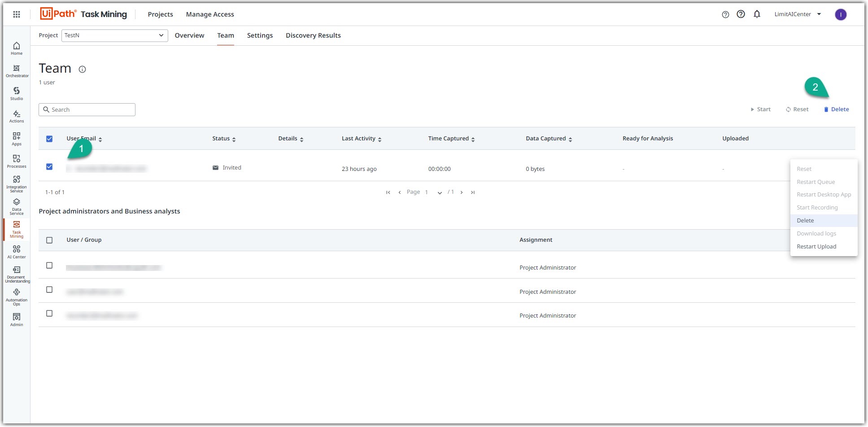The width and height of the screenshot is (868, 427).
Task: Uncheck the select-all User Email checkbox
Action: pos(49,139)
